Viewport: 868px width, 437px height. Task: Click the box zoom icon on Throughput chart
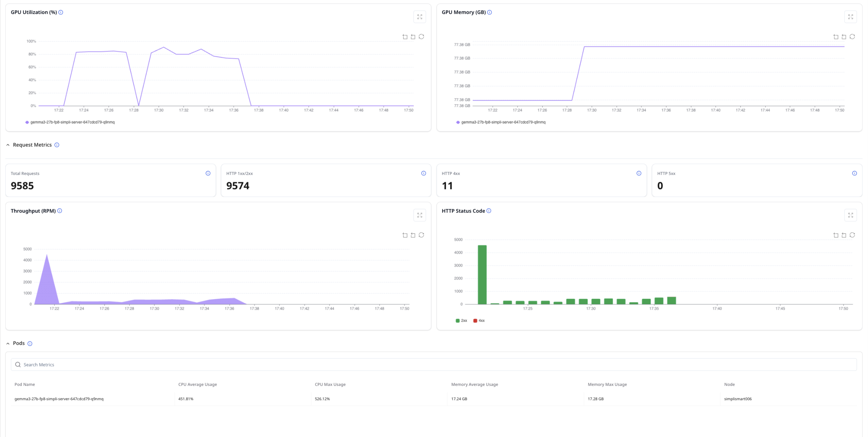pyautogui.click(x=405, y=235)
